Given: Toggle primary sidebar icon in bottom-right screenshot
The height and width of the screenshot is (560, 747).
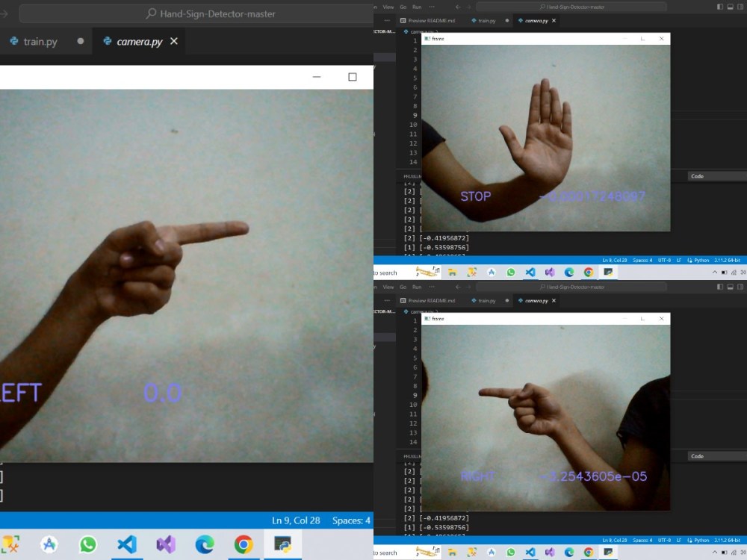Looking at the screenshot, I should click(x=720, y=287).
